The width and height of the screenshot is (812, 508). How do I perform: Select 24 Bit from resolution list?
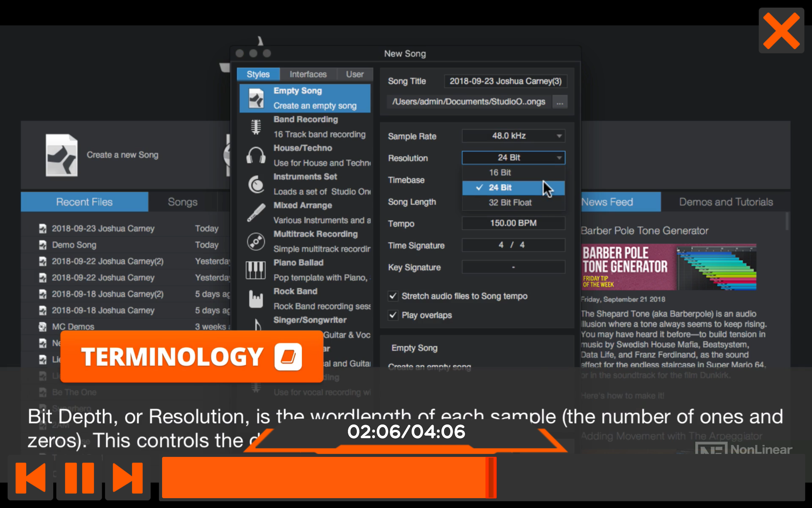(x=514, y=187)
